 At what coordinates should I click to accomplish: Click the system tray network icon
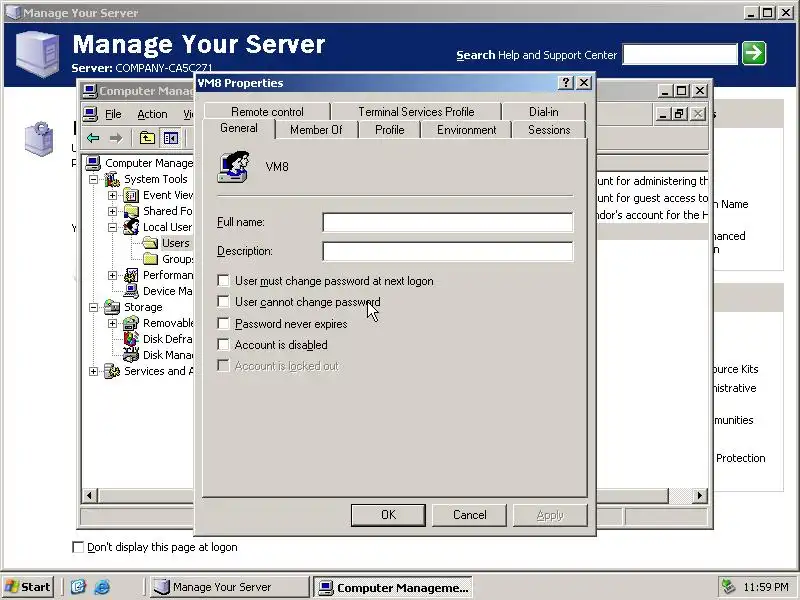(728, 587)
